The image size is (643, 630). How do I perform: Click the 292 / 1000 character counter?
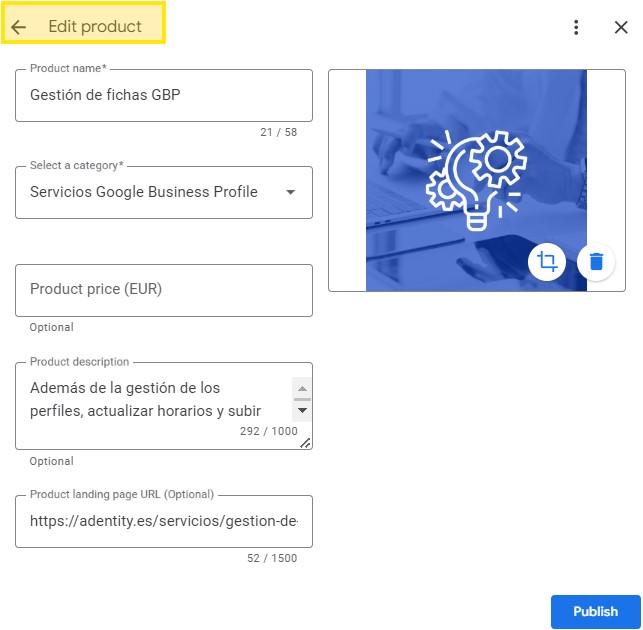coord(269,431)
